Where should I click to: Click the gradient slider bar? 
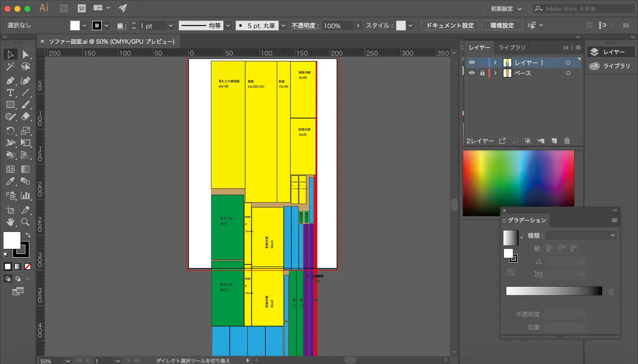pos(554,291)
